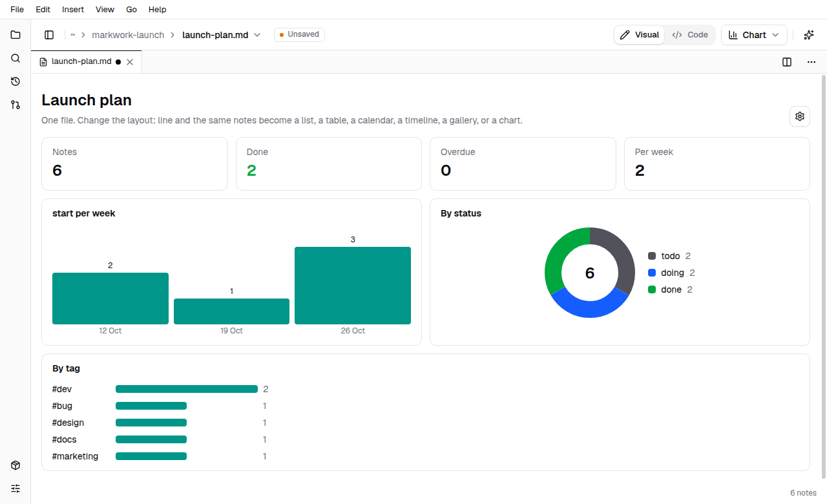
Task: Open the Source Control sidebar icon
Action: 16,105
